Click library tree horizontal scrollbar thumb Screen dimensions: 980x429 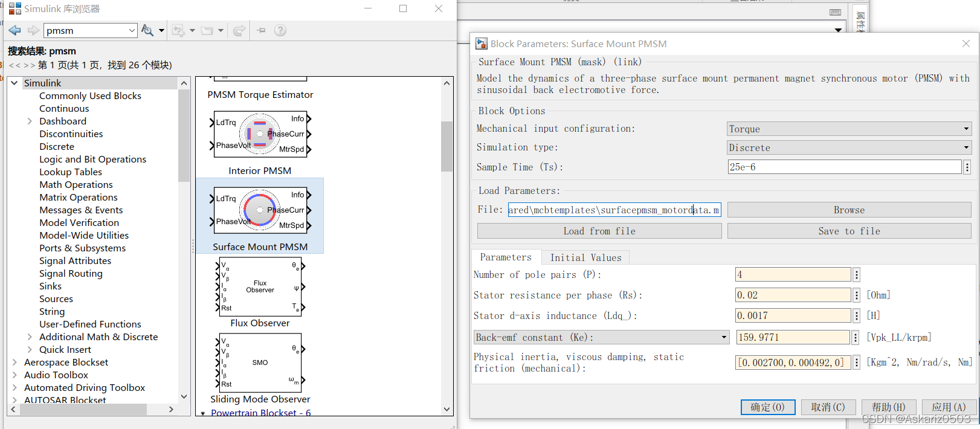[83, 409]
